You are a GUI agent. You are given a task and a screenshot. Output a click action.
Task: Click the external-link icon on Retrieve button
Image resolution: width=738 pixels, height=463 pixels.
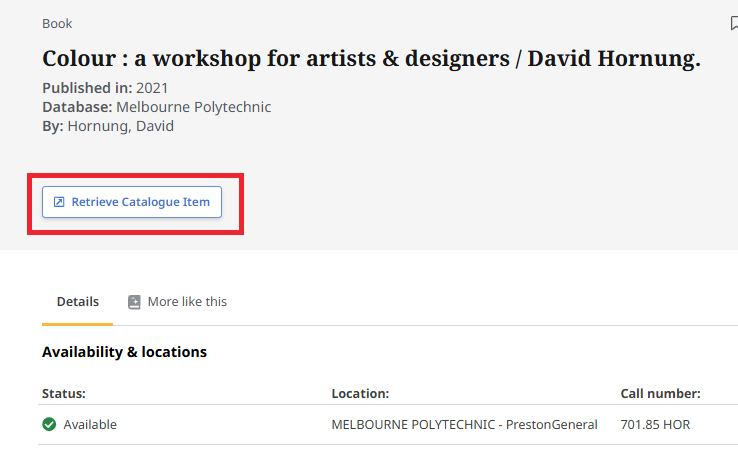(x=59, y=202)
